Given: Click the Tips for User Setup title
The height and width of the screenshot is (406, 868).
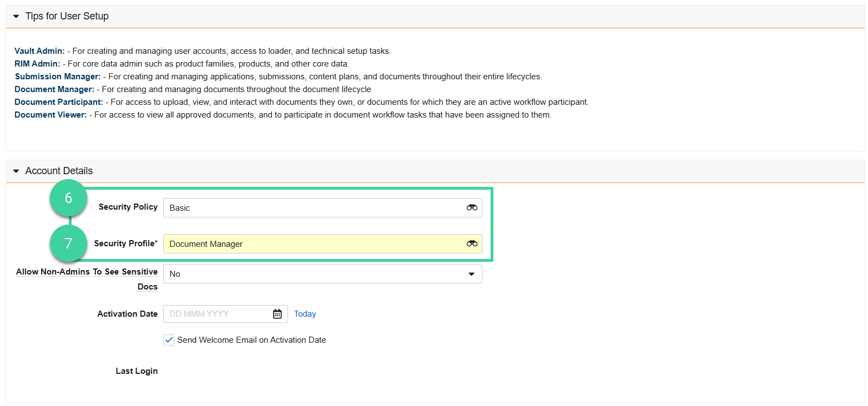Looking at the screenshot, I should [67, 16].
